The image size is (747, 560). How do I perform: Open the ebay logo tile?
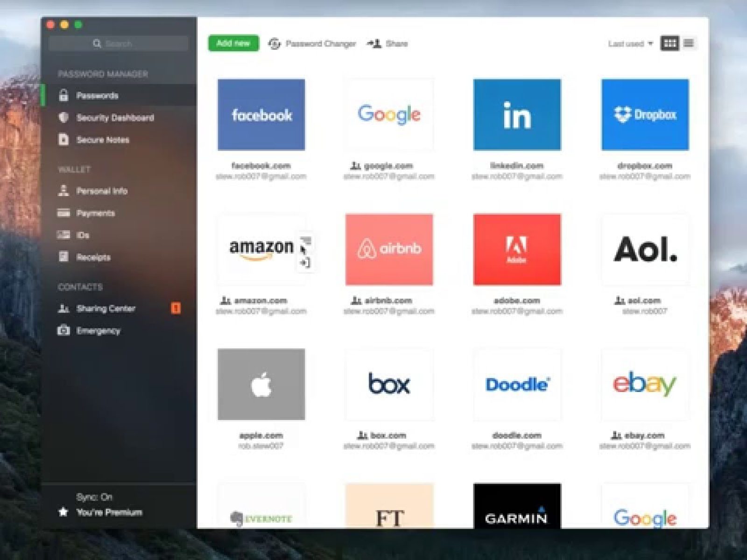645,385
